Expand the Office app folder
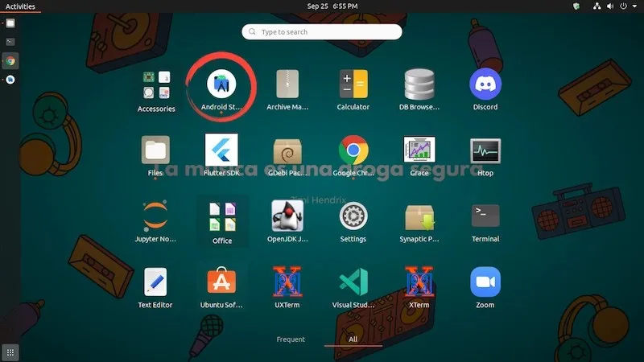This screenshot has width=644, height=362. [x=221, y=218]
